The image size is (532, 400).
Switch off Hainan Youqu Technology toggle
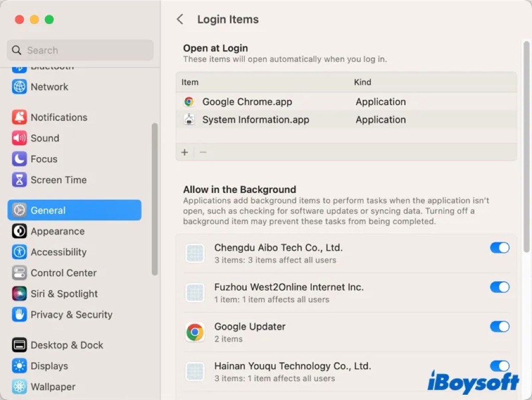coord(500,366)
